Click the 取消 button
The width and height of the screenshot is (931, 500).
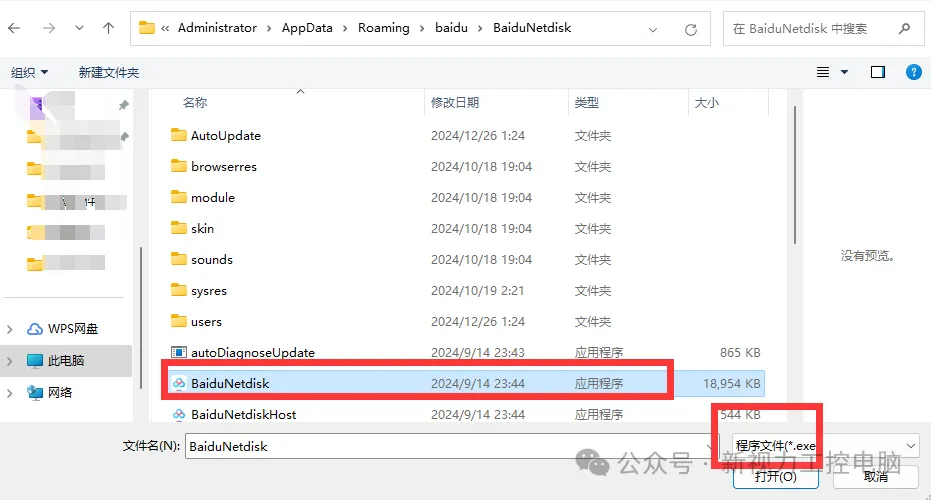[x=876, y=476]
